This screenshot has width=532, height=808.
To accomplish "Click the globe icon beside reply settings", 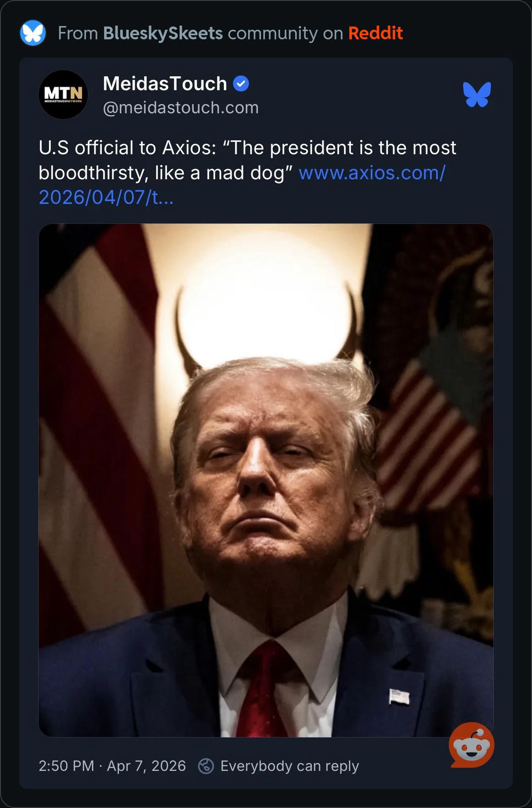I will tap(206, 766).
